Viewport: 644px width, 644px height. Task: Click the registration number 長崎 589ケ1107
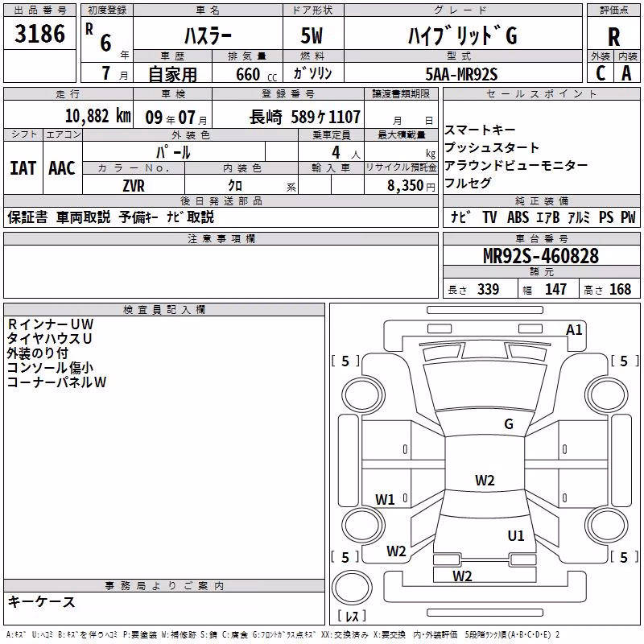pos(305,117)
